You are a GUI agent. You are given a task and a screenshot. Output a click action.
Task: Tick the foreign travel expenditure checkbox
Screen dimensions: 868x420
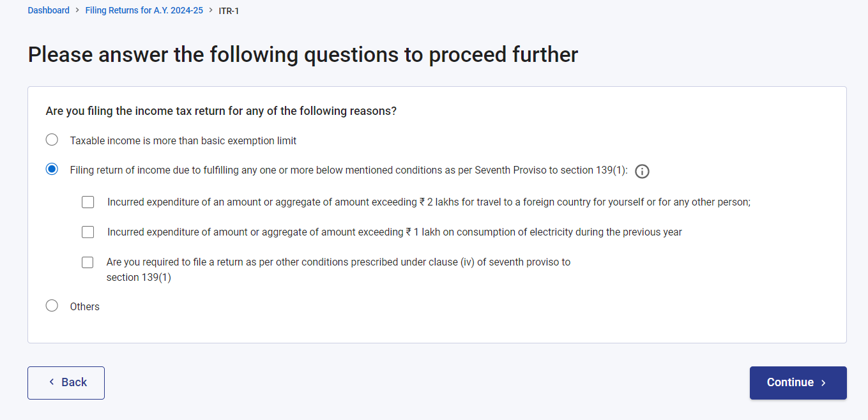88,202
